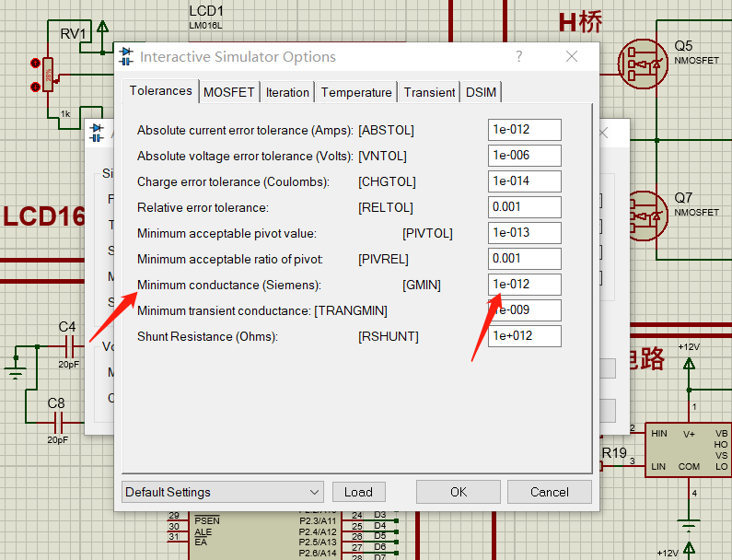Close the Interactive Simulator Options dialog

572,56
